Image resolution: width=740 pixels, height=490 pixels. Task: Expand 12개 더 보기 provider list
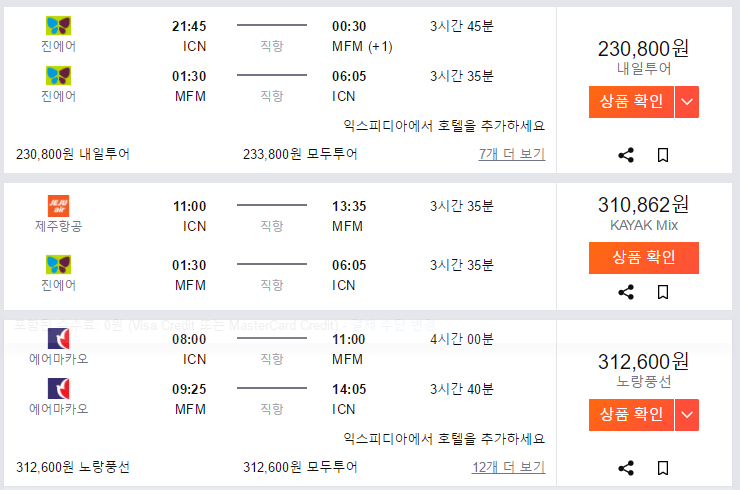(x=509, y=467)
